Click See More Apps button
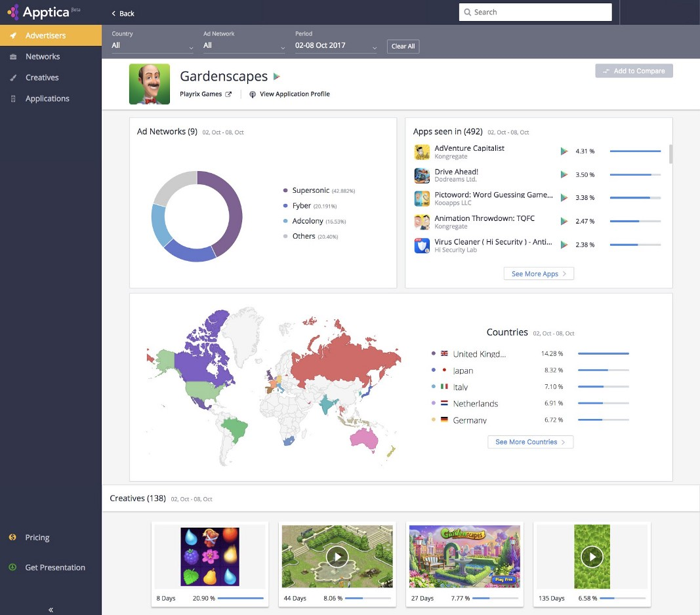Screen dimensions: 700x615 coord(539,274)
